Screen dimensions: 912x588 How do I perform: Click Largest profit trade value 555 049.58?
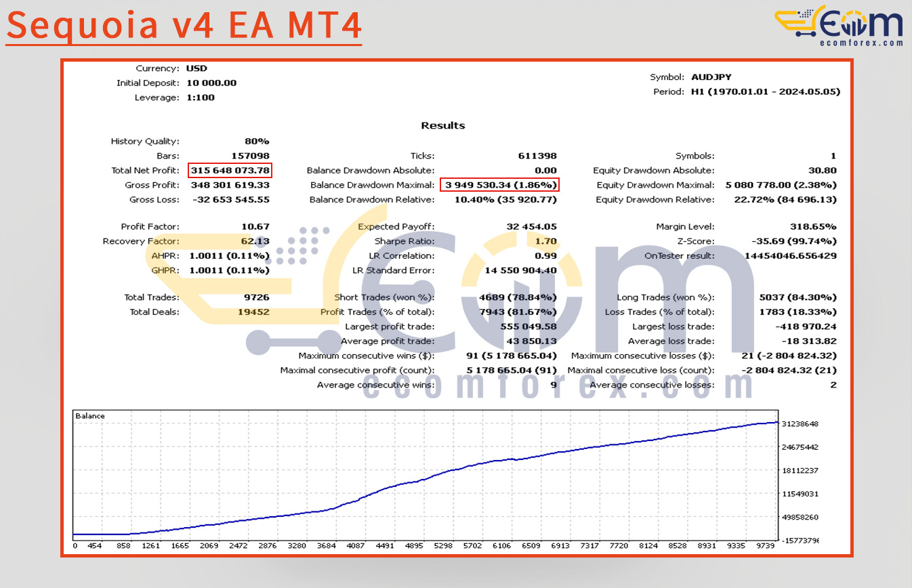[528, 327]
